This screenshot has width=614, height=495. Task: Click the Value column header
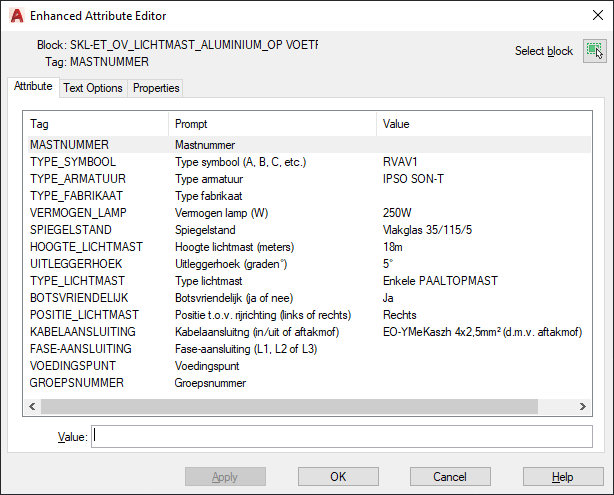(x=480, y=124)
